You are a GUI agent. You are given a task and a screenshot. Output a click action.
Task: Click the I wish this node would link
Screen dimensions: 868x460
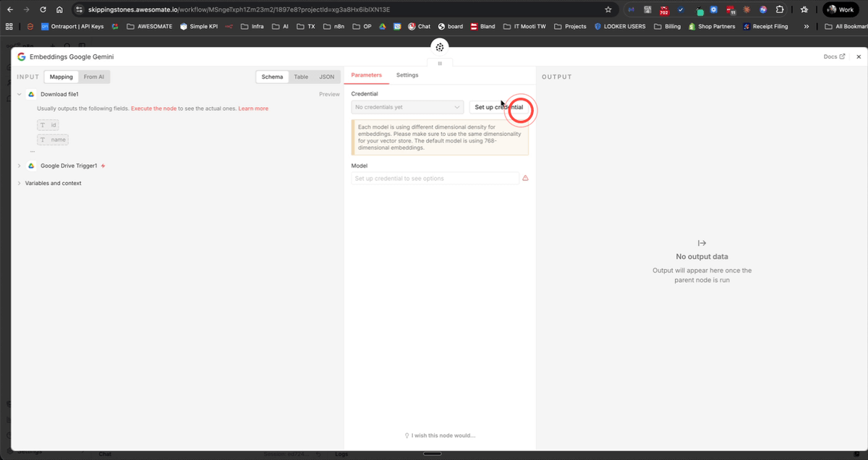click(x=440, y=435)
